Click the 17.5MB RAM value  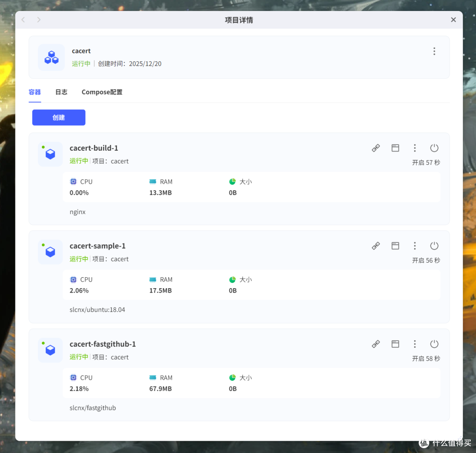(x=160, y=290)
